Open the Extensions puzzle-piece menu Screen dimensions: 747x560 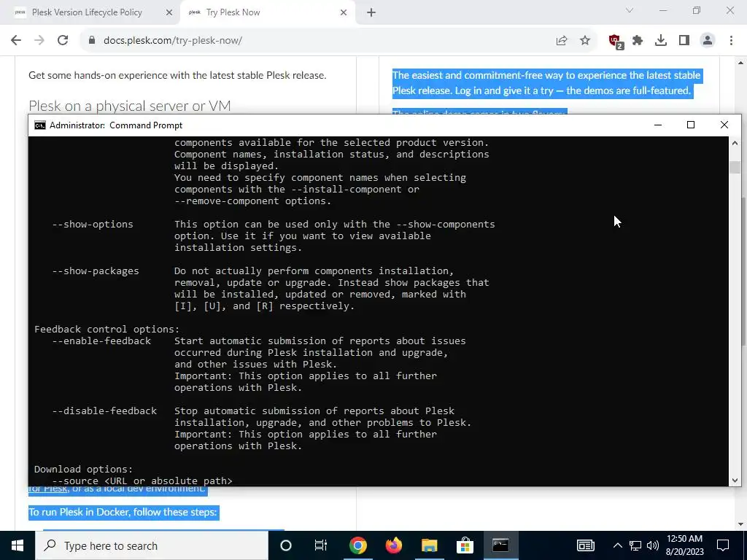tap(638, 41)
